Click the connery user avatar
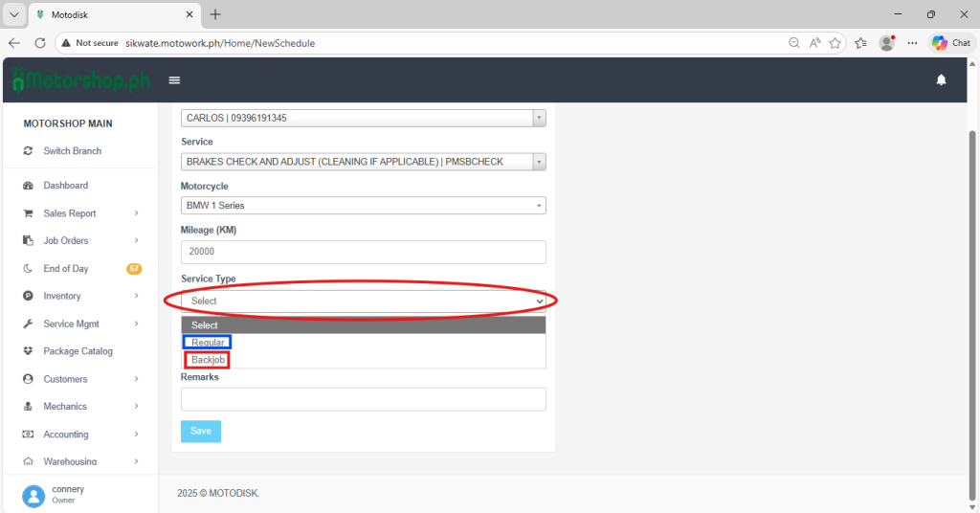 (x=33, y=495)
